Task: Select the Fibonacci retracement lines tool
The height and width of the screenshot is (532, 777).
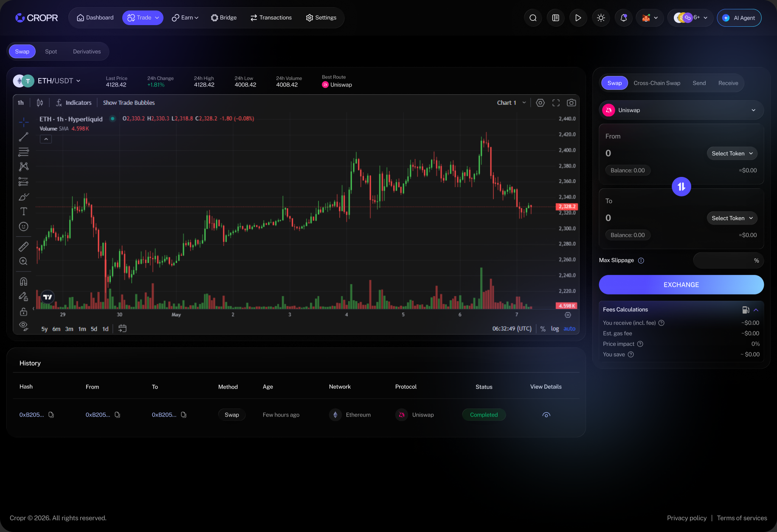Action: 24,152
